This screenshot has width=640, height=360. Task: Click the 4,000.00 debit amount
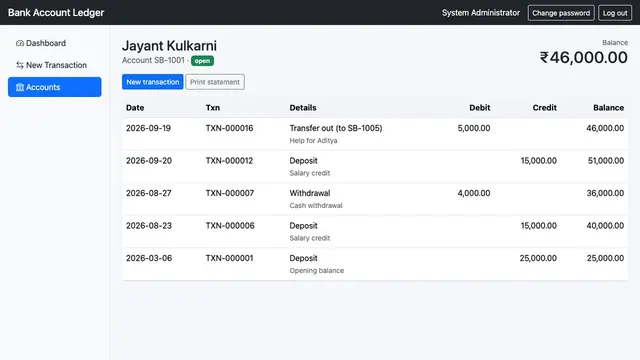(x=474, y=193)
